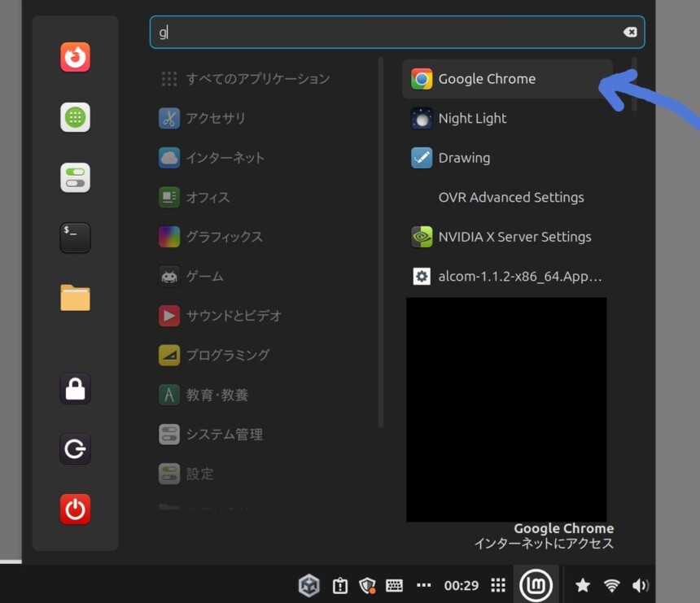Launch Google Chrome from results
Viewport: 700px width, 603px height.
point(507,79)
